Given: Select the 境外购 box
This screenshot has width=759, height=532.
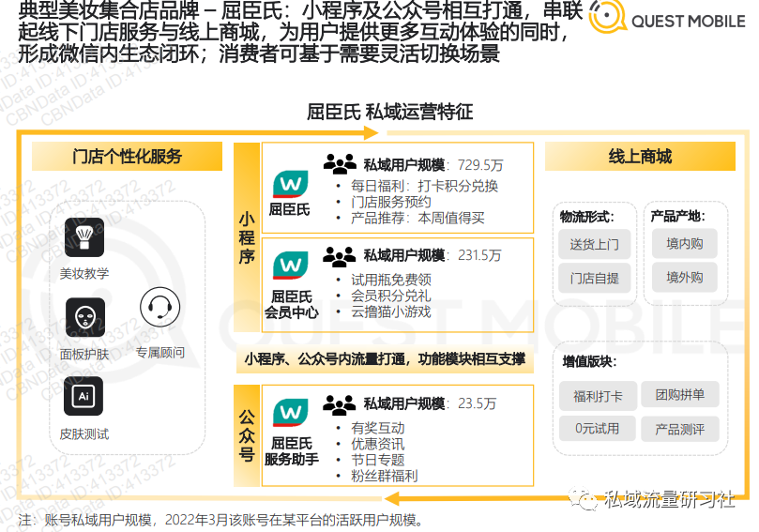Looking at the screenshot, I should [x=685, y=278].
